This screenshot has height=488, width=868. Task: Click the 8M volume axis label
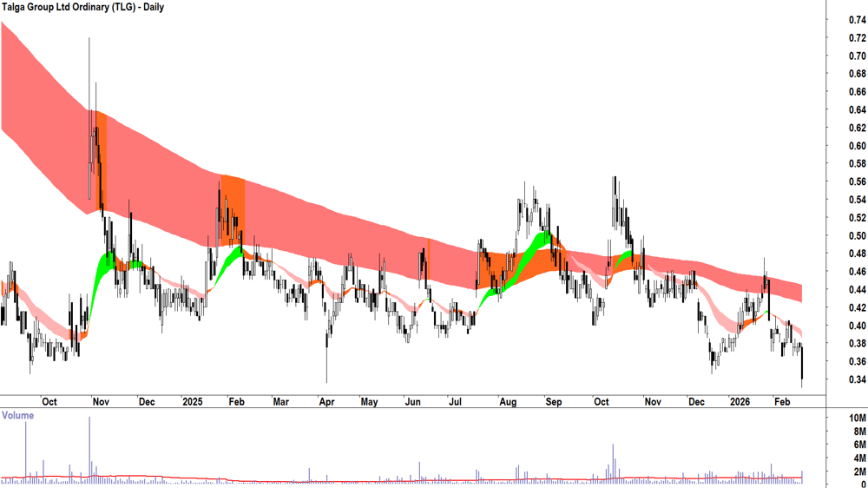(859, 432)
